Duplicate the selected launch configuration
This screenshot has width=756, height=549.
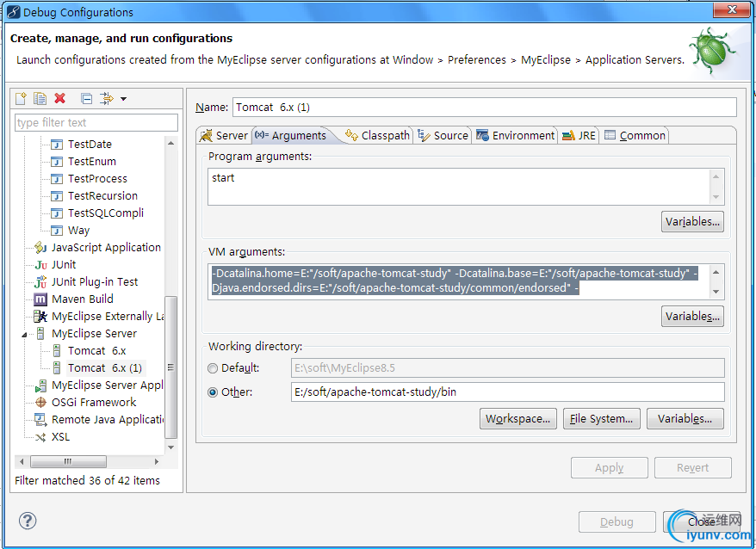click(x=40, y=98)
